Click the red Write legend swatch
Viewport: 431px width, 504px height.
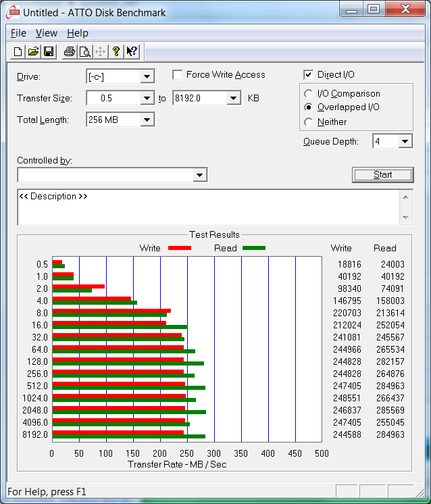point(180,248)
